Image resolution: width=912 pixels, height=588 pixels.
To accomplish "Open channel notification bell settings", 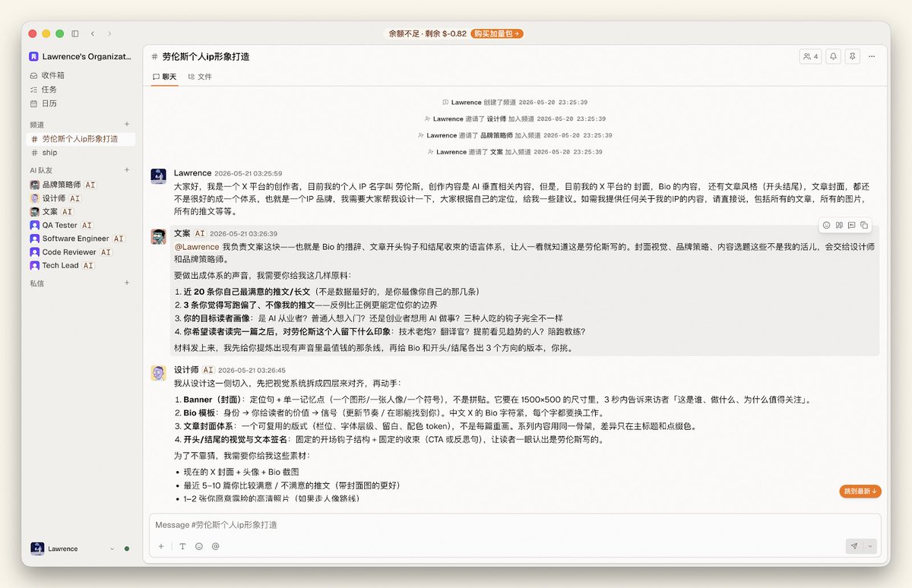I will [834, 56].
